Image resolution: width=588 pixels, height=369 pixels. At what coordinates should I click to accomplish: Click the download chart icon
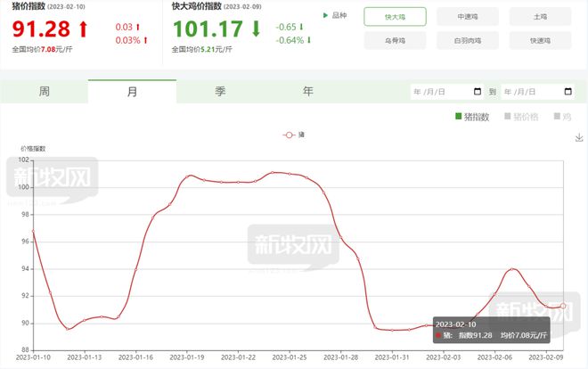(x=579, y=137)
